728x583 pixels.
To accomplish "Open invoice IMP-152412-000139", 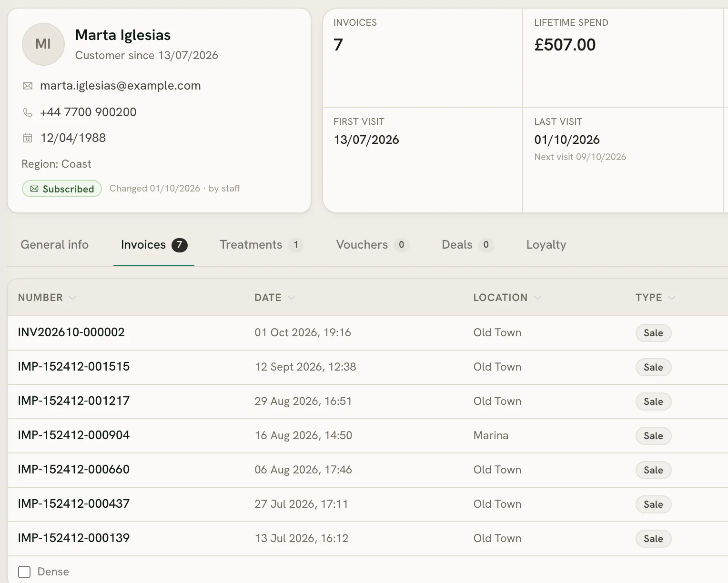I will [74, 538].
